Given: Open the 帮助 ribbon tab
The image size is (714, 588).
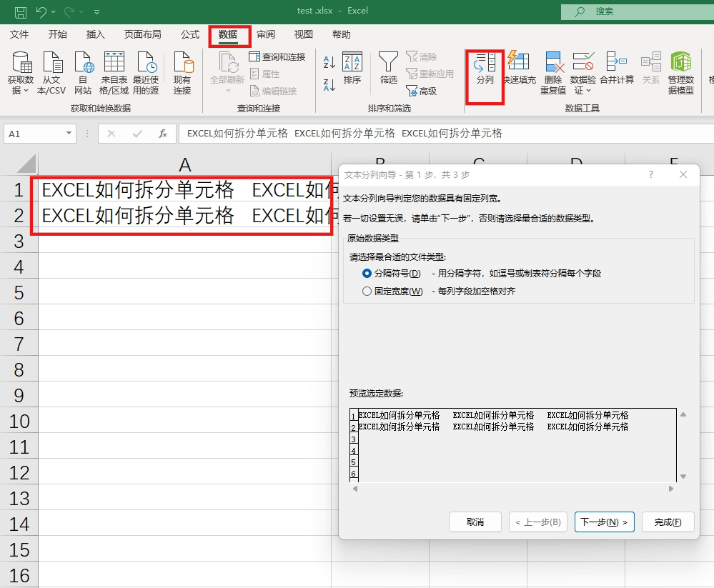Looking at the screenshot, I should point(342,34).
